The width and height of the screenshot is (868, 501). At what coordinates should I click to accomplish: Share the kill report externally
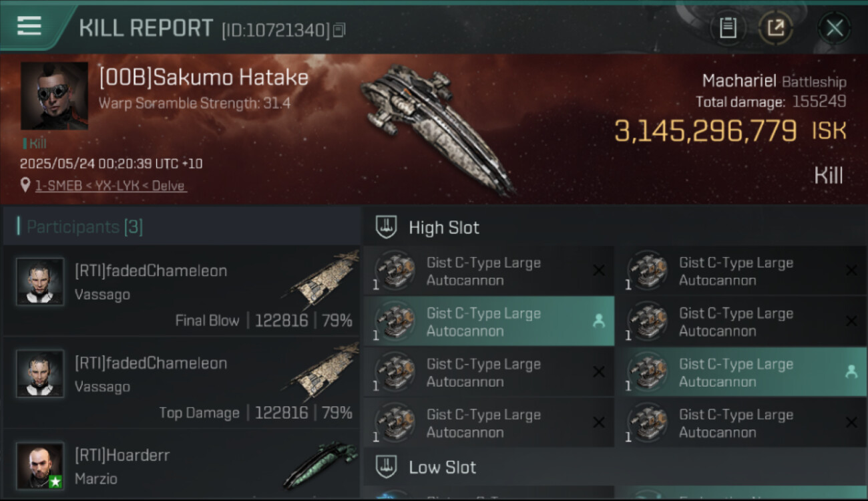tap(775, 28)
